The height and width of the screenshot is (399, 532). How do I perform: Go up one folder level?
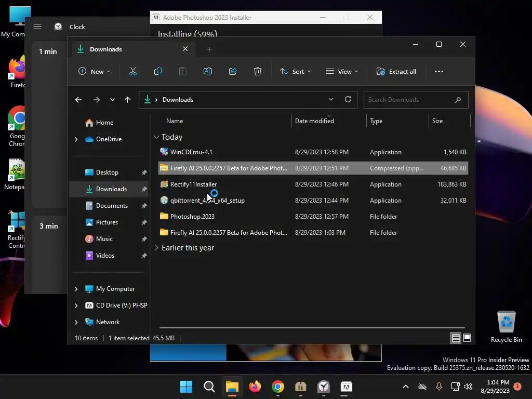pos(128,100)
